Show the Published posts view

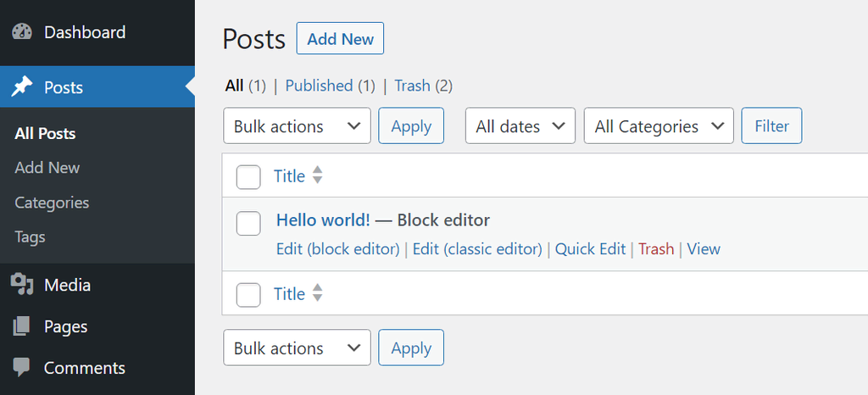tap(319, 86)
